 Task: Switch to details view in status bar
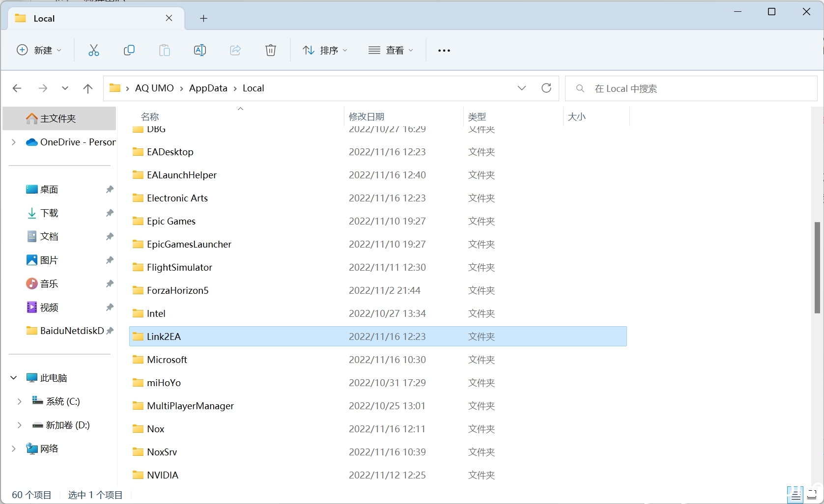tap(796, 495)
